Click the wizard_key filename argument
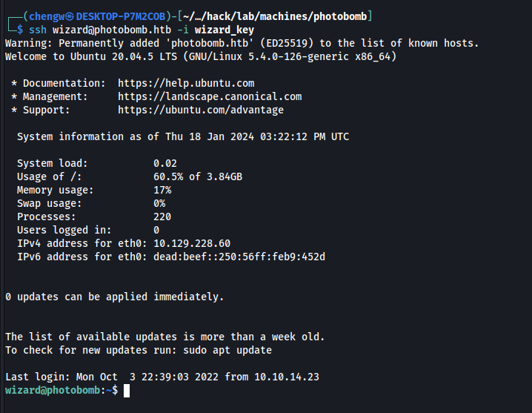This screenshot has width=532, height=413. pos(225,30)
